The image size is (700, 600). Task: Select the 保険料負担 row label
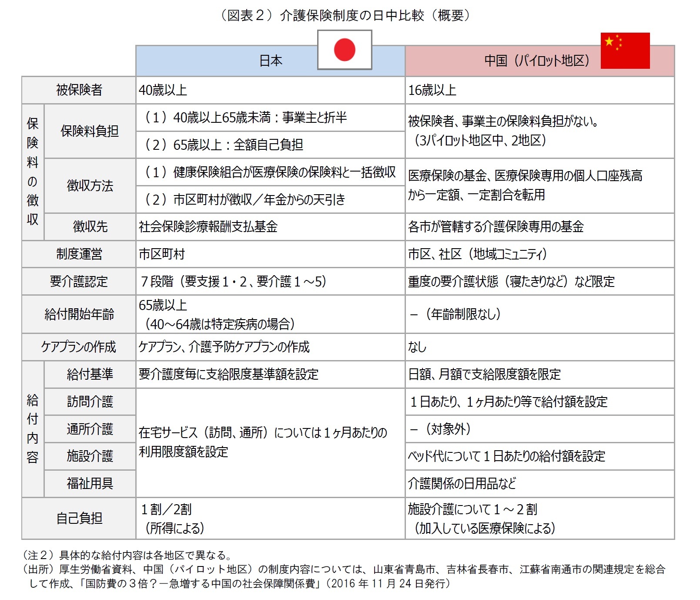[90, 131]
